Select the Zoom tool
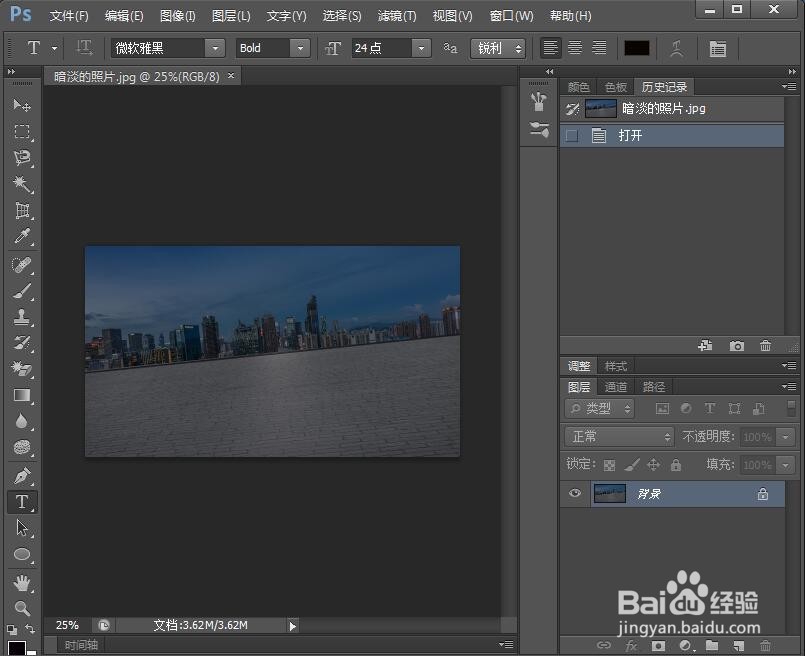 [x=22, y=608]
